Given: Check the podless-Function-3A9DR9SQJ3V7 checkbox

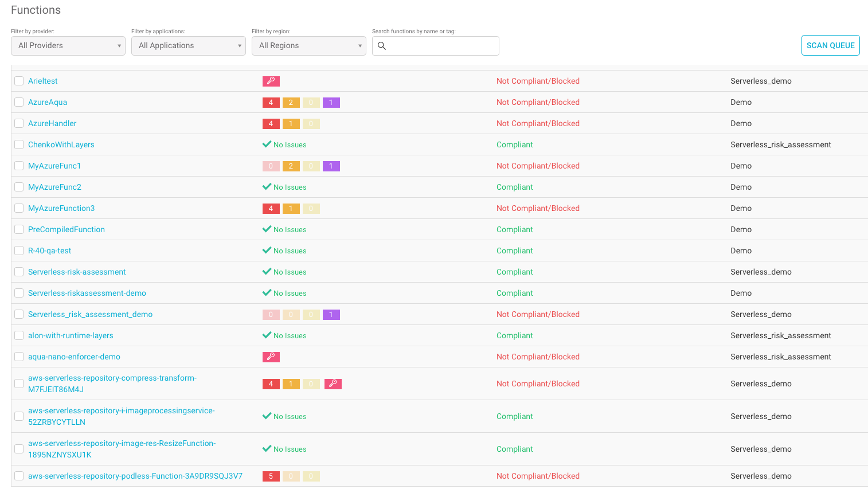Looking at the screenshot, I should [19, 476].
